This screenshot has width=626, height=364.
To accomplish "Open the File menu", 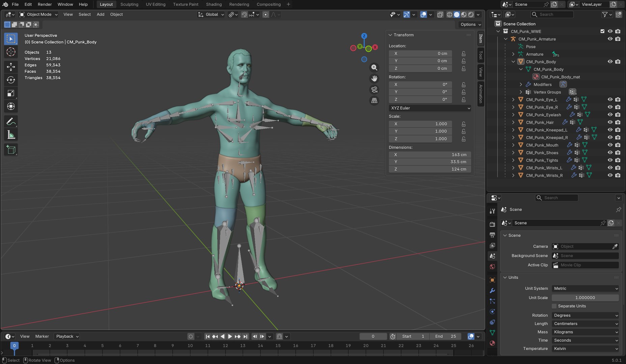I will 15,4.
